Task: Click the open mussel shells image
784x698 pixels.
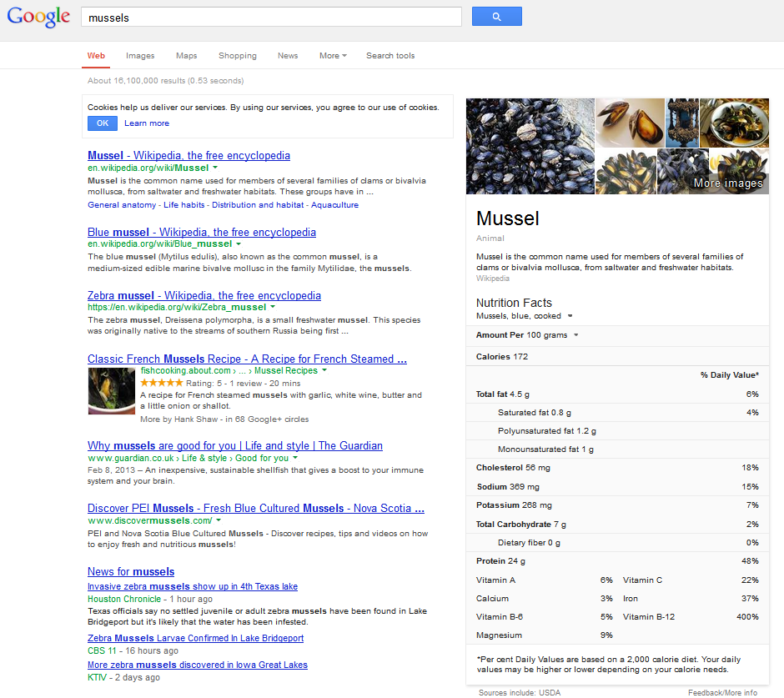Action: click(630, 123)
